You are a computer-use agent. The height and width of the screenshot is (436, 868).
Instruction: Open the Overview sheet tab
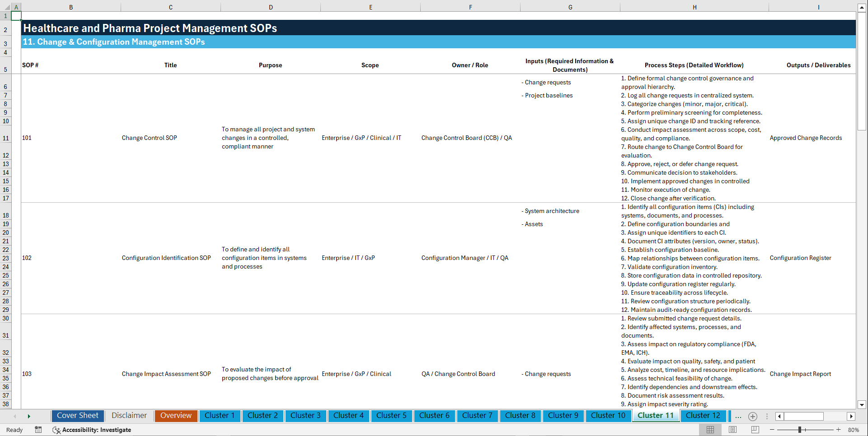pyautogui.click(x=176, y=416)
